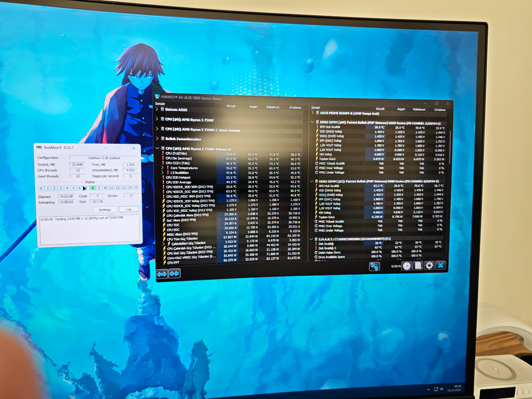Click Maksimum column header in left sensor panel

[273, 107]
